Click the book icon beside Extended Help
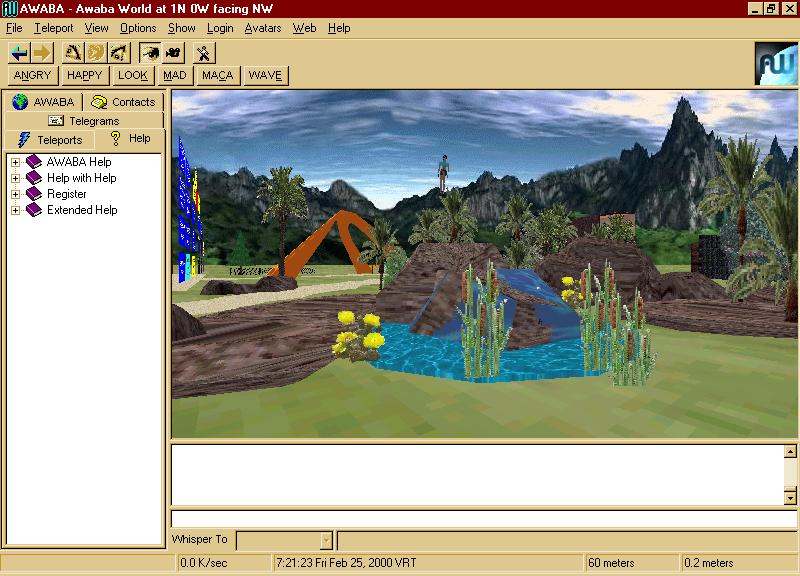800x576 pixels. point(34,210)
